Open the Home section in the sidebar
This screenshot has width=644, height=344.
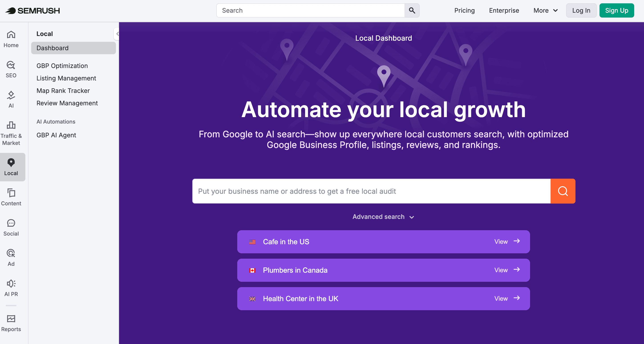pyautogui.click(x=11, y=39)
